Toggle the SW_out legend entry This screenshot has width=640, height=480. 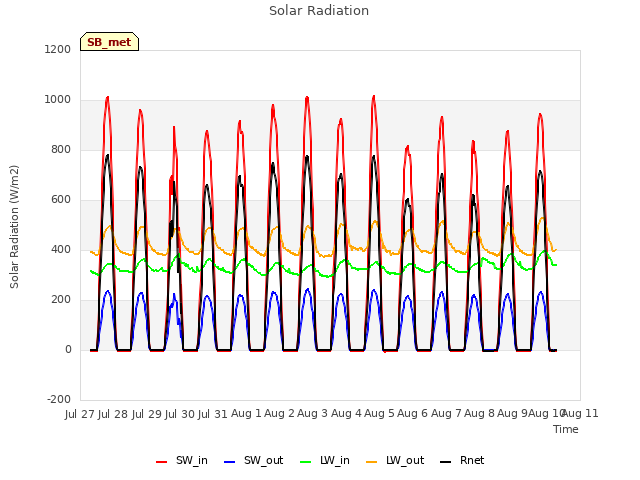(254, 461)
